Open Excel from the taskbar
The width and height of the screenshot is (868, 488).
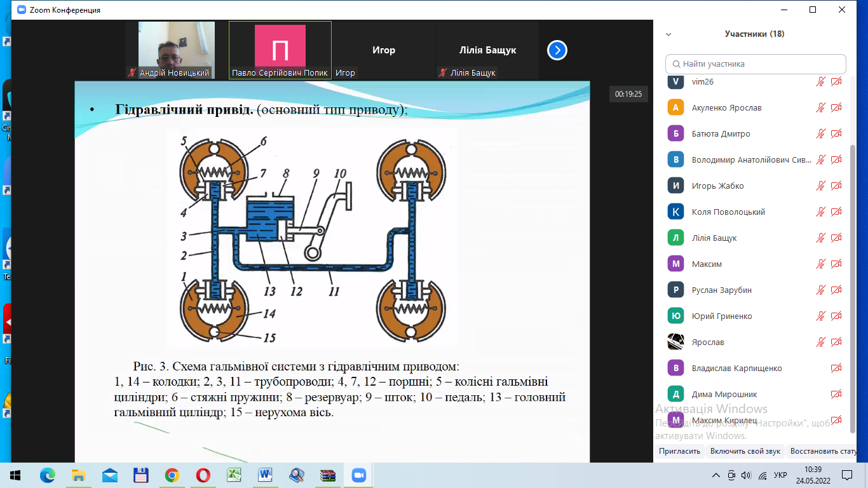234,475
